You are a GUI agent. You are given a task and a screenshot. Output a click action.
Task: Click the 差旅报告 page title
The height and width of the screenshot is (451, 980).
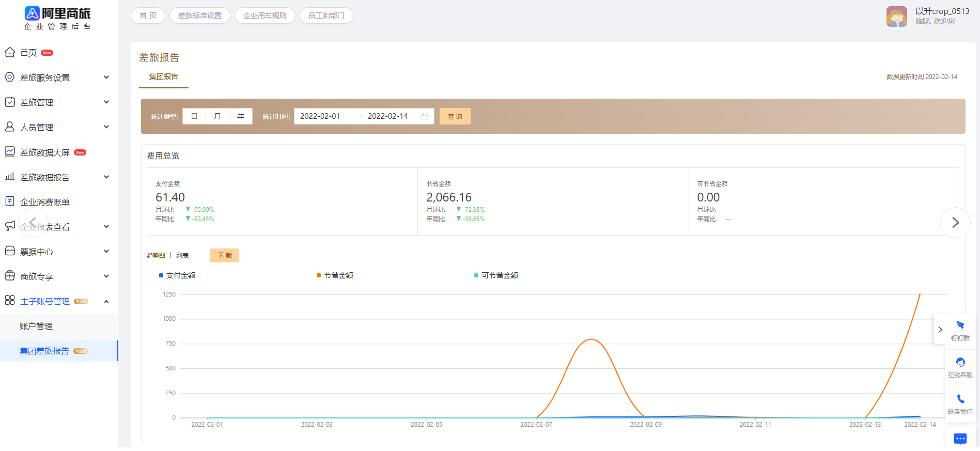(x=159, y=57)
